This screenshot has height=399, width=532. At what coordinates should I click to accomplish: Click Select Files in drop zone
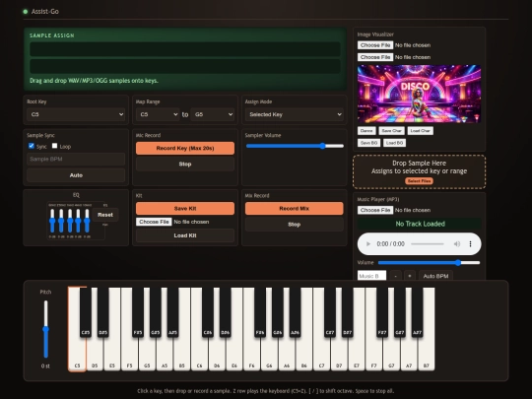[x=419, y=181]
